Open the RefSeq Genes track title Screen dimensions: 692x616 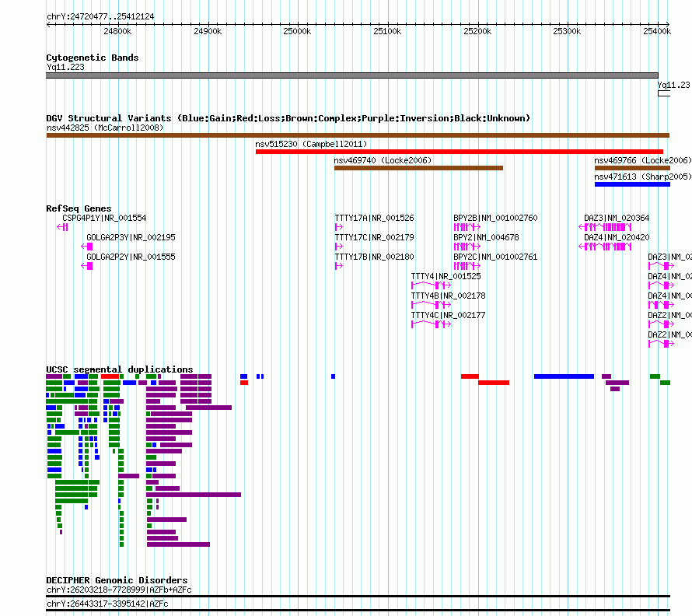click(79, 208)
